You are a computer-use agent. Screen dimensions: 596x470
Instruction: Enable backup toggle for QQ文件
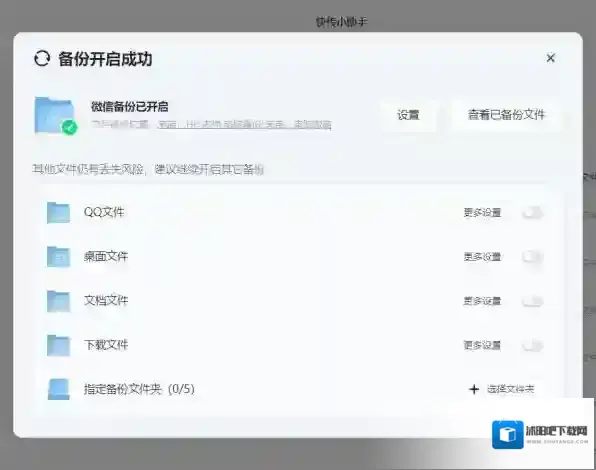point(533,212)
